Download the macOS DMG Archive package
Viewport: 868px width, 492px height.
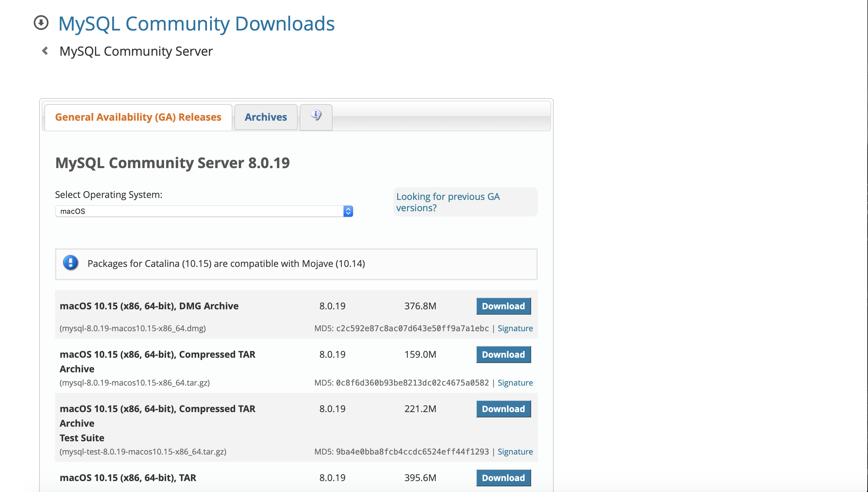(503, 306)
